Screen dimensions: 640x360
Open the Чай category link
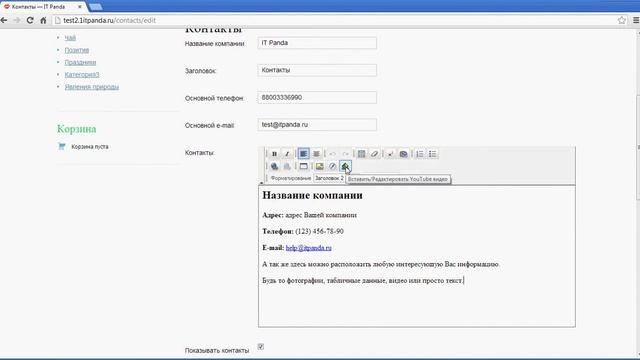[x=70, y=38]
